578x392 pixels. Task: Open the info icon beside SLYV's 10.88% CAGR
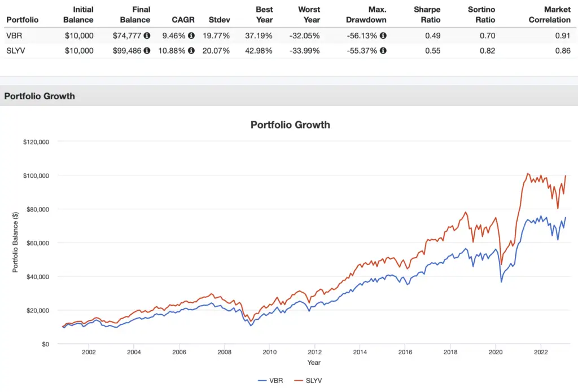[x=191, y=50]
